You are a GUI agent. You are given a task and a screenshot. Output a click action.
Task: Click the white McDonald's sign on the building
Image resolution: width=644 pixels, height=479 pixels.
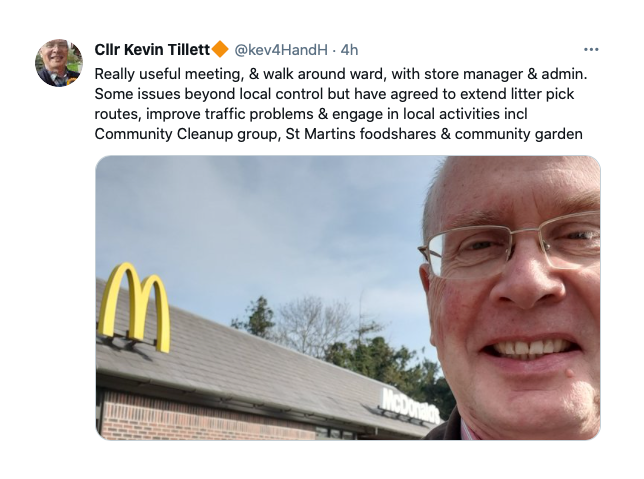pyautogui.click(x=410, y=405)
